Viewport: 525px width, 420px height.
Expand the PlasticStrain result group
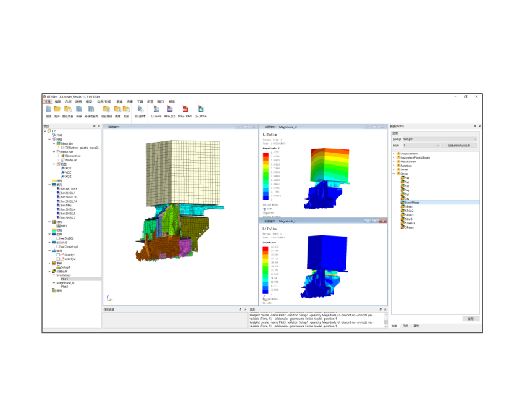pyautogui.click(x=394, y=161)
